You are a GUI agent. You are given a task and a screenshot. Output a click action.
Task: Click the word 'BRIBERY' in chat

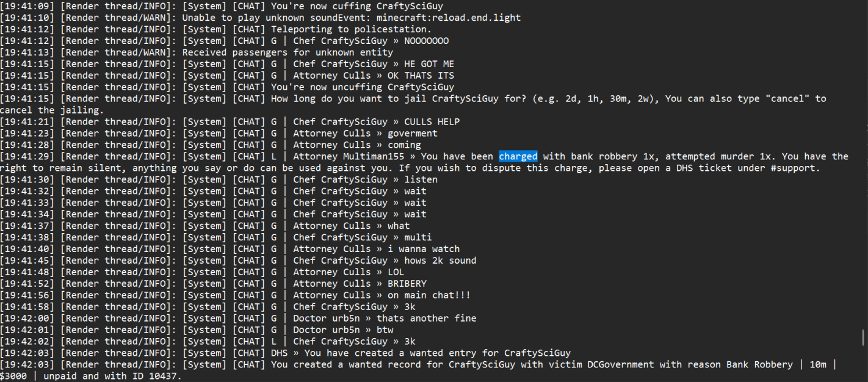[407, 284]
